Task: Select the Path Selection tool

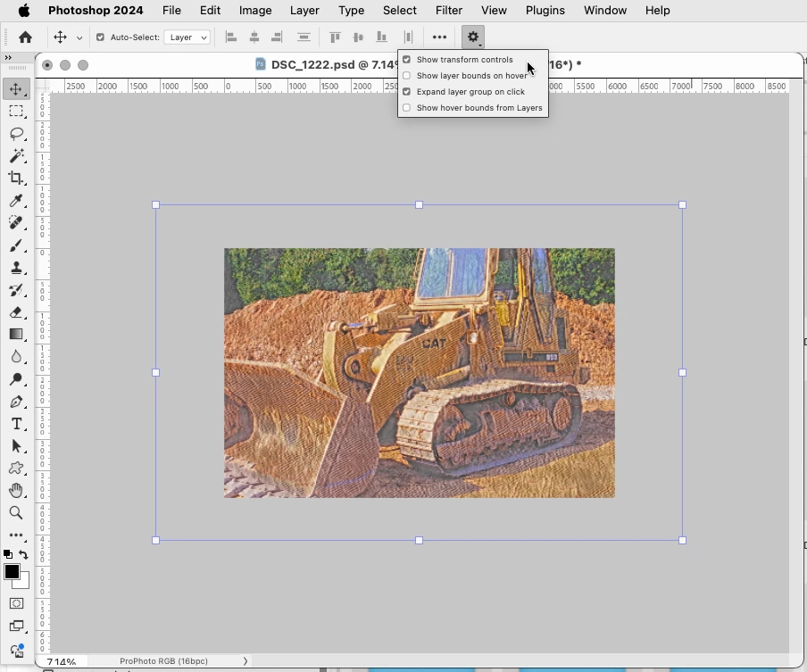Action: (16, 446)
